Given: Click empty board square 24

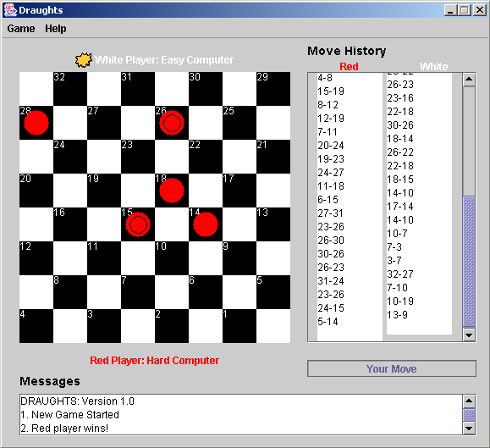Looking at the screenshot, I should 70,157.
